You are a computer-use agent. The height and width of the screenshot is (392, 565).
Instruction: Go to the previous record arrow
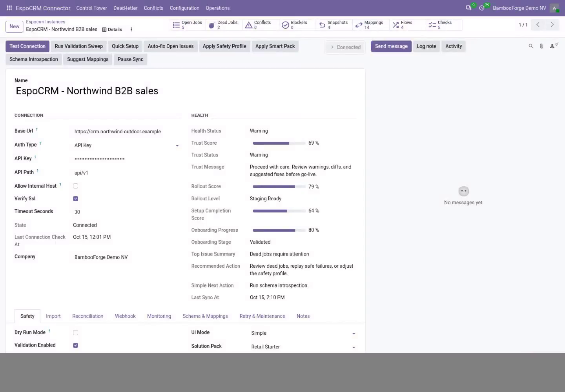point(538,25)
